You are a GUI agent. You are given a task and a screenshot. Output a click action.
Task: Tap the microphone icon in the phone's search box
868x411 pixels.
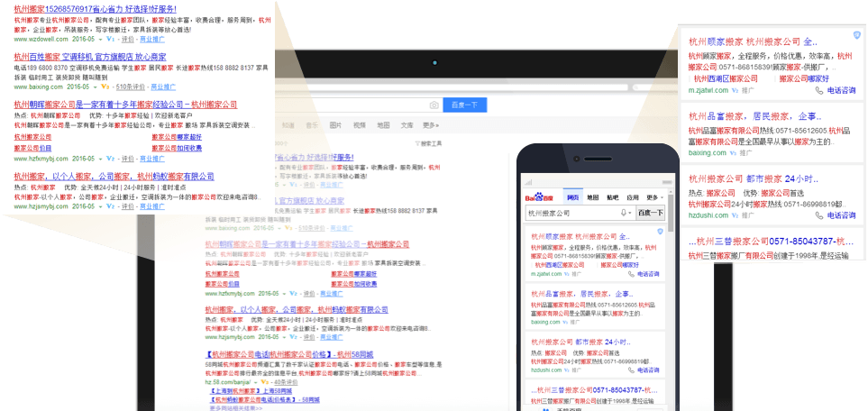624,213
